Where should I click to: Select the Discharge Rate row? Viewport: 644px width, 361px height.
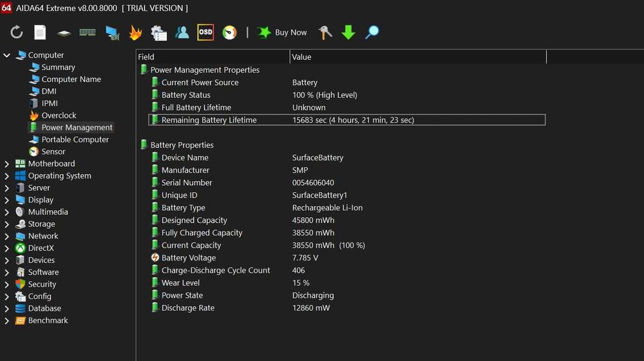tap(347, 308)
